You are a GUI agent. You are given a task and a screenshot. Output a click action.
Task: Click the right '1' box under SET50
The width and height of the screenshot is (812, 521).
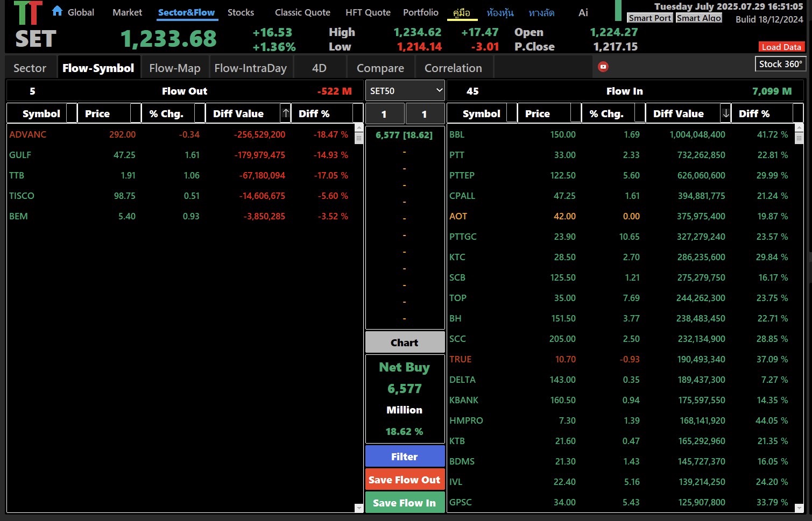click(425, 114)
